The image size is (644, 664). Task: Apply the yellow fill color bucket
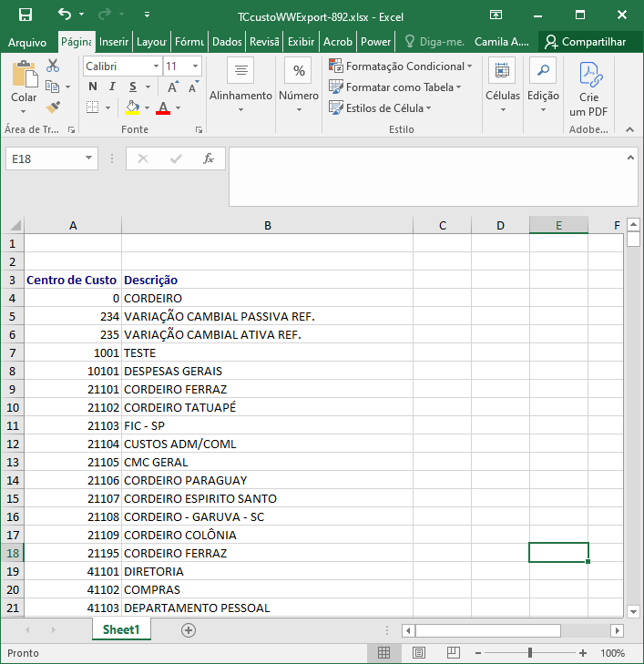pos(132,107)
